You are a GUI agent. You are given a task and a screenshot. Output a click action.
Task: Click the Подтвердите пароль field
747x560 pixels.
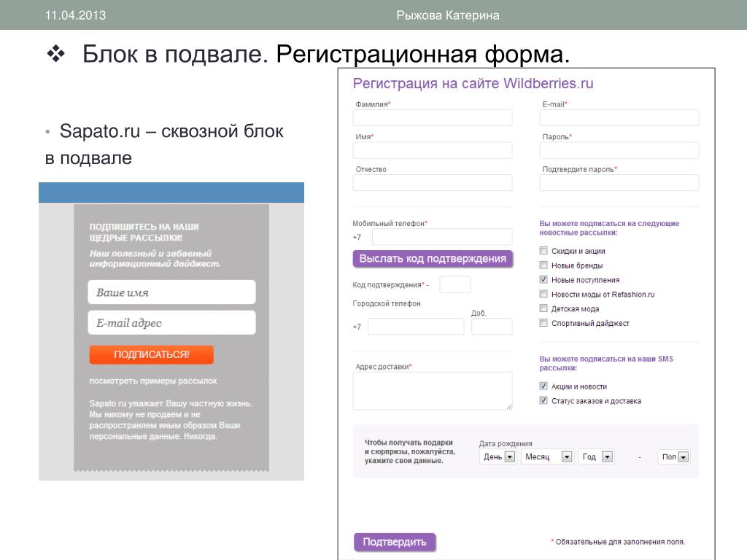point(619,182)
